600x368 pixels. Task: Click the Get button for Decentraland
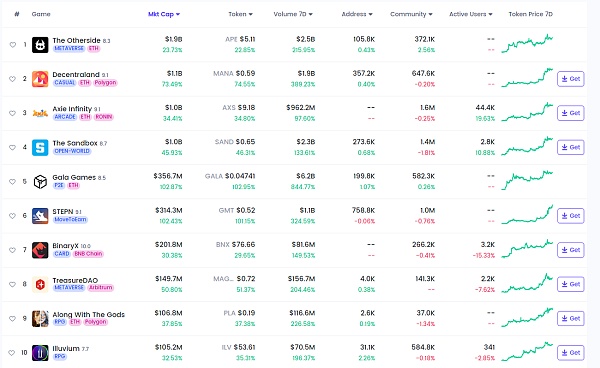click(x=571, y=79)
